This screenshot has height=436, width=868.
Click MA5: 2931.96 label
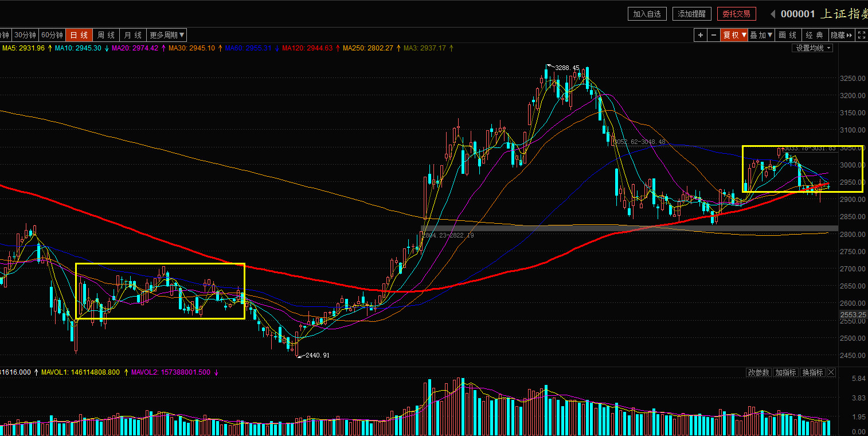[x=24, y=48]
